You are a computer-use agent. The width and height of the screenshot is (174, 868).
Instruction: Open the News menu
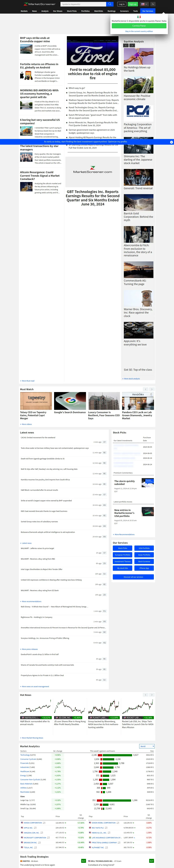point(35,11)
